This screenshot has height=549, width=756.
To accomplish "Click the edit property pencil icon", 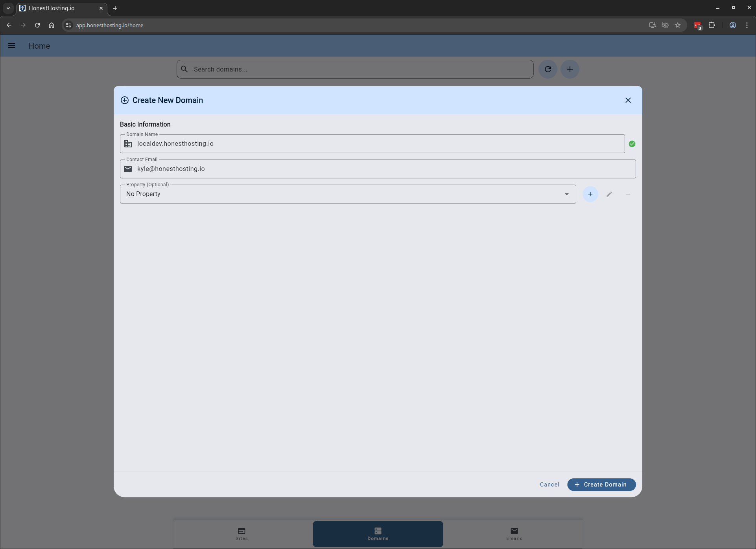I will (x=609, y=194).
